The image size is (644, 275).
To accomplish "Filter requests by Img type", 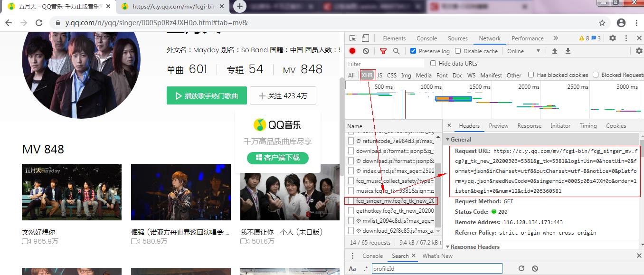I will click(x=406, y=75).
